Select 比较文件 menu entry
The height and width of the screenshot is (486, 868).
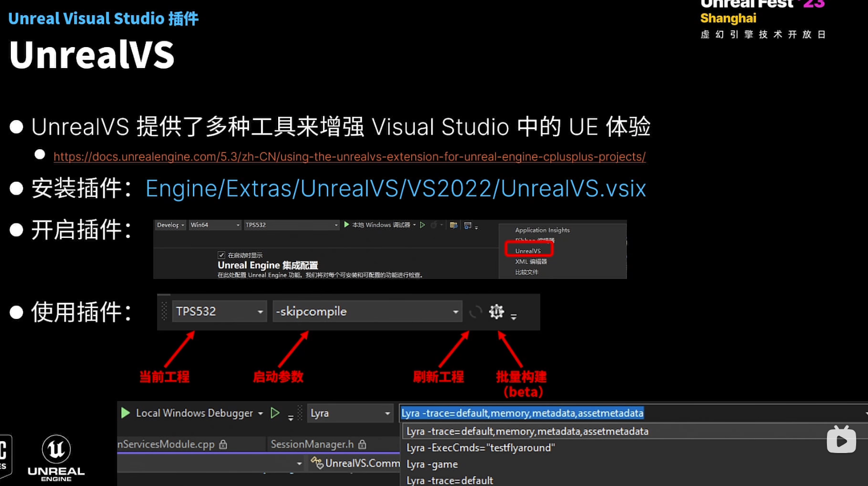527,272
